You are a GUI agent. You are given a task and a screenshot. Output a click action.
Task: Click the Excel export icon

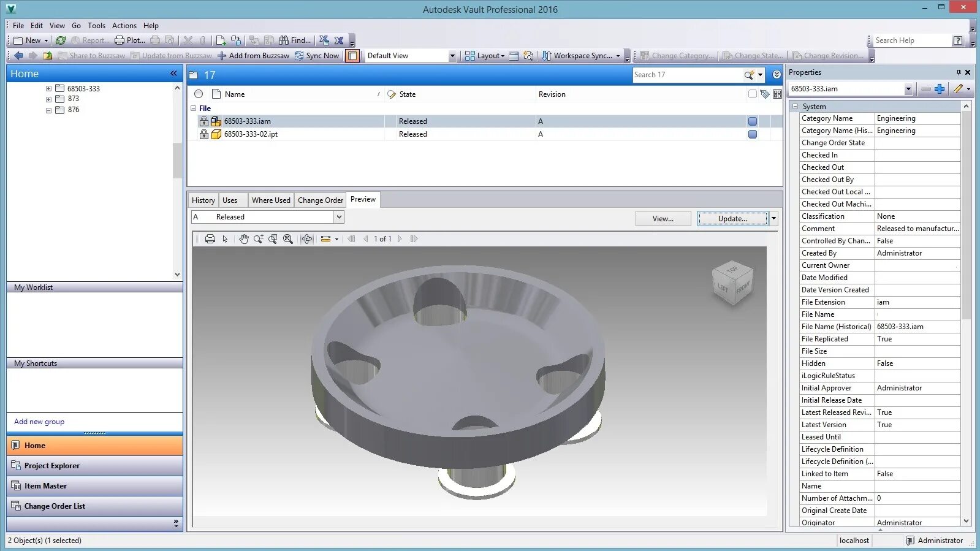coord(339,40)
